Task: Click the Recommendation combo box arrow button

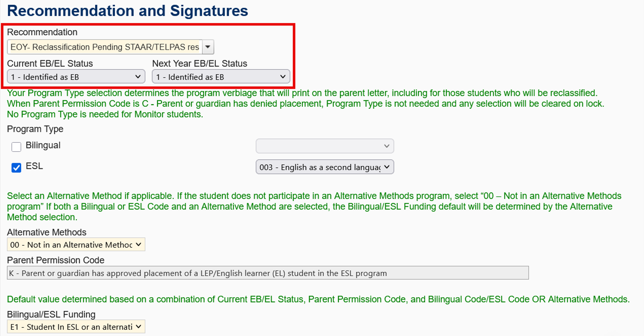Action: pyautogui.click(x=208, y=47)
